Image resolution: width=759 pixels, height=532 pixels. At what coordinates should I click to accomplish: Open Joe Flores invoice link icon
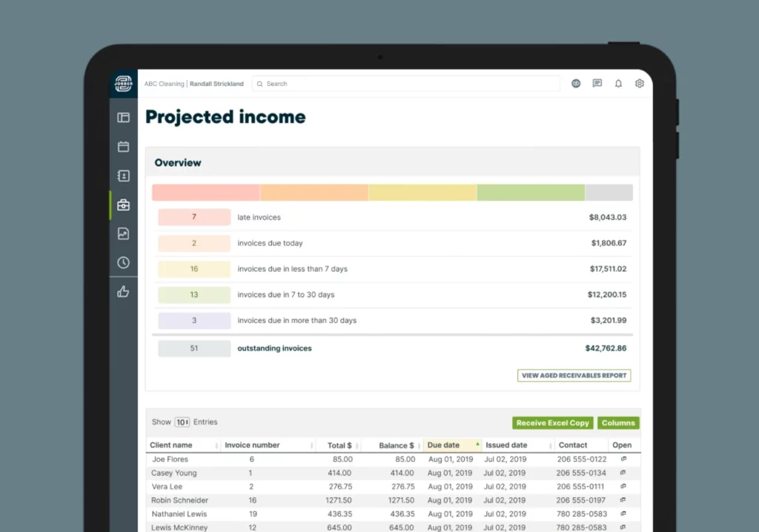pos(623,459)
